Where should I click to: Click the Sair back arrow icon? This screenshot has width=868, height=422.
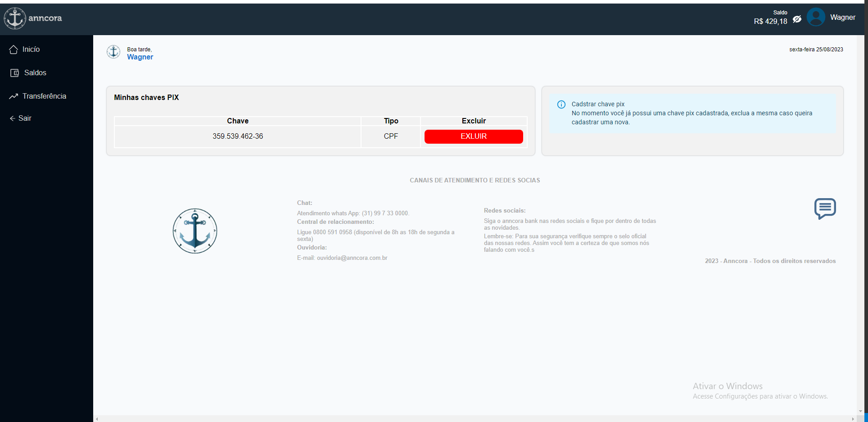click(12, 118)
